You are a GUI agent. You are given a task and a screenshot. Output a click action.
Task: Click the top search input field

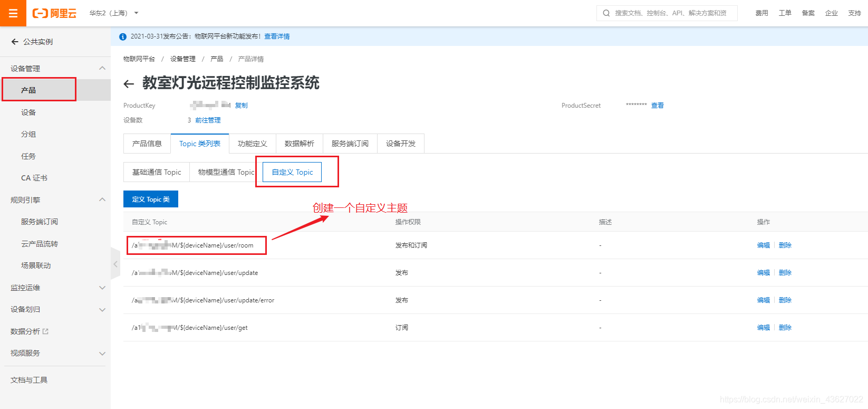click(671, 13)
